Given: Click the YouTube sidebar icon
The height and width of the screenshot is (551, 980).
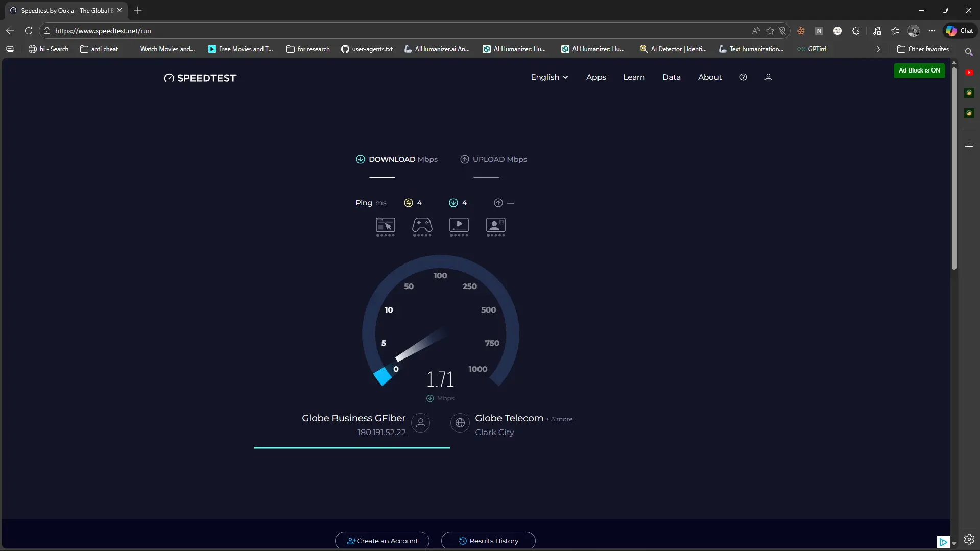Looking at the screenshot, I should click(969, 73).
